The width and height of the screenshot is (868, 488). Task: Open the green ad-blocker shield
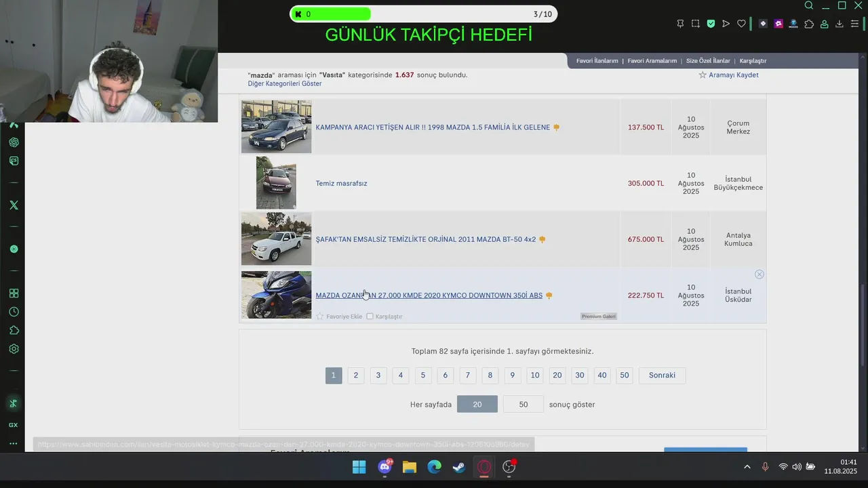[x=711, y=24]
